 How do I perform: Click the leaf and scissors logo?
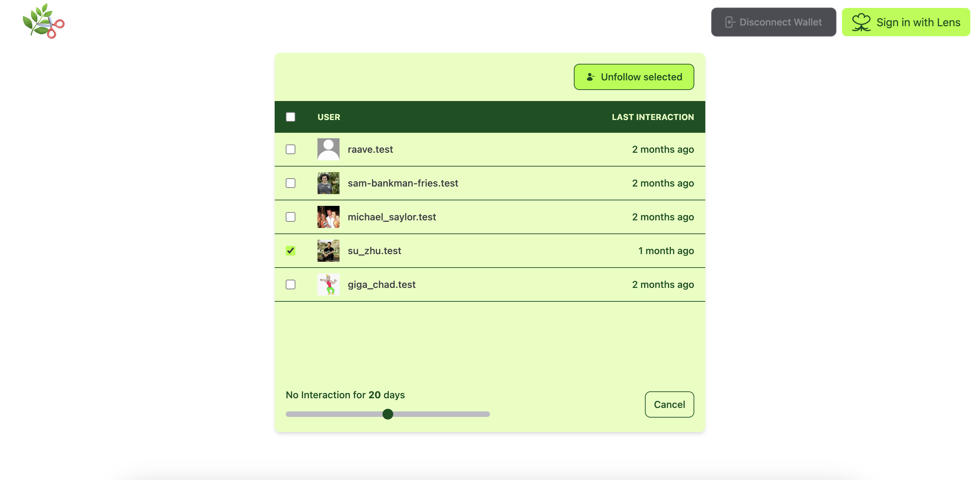[x=43, y=21]
